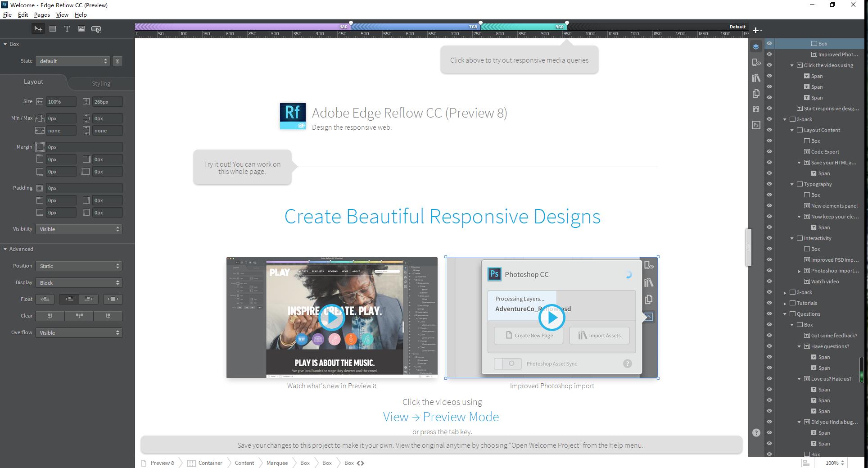
Task: Click the layout icon near zoom level
Action: (x=805, y=463)
